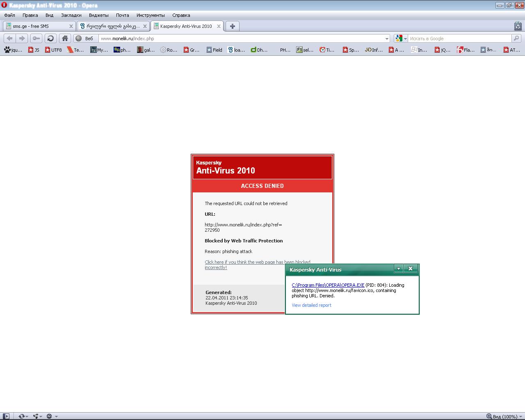Open the Ro... gear bookmark
This screenshot has width=525, height=420.
(x=169, y=50)
